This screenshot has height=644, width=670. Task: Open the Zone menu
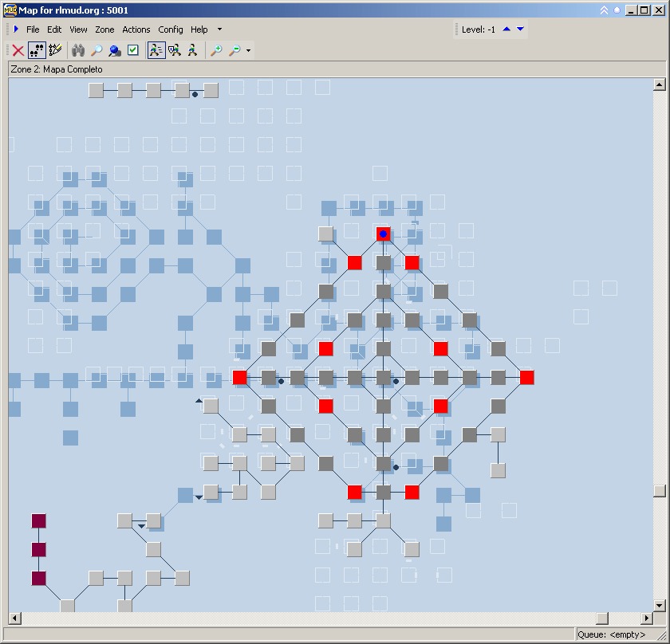pyautogui.click(x=104, y=29)
